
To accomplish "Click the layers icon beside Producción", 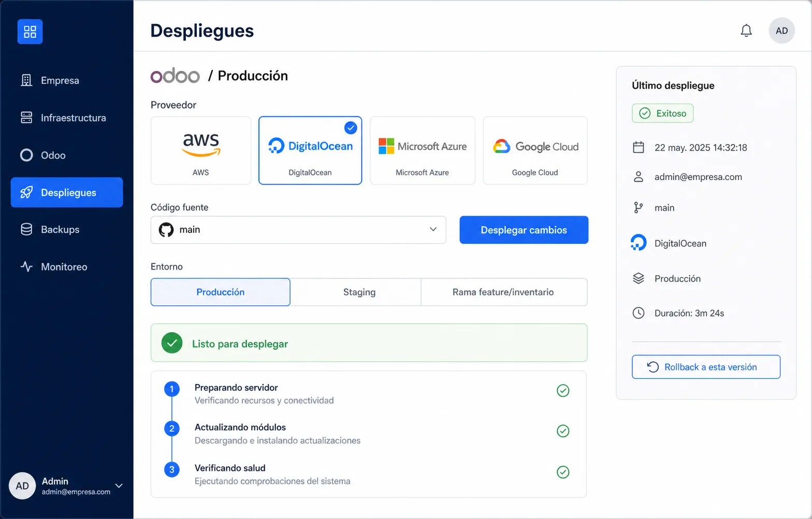I will coord(639,278).
